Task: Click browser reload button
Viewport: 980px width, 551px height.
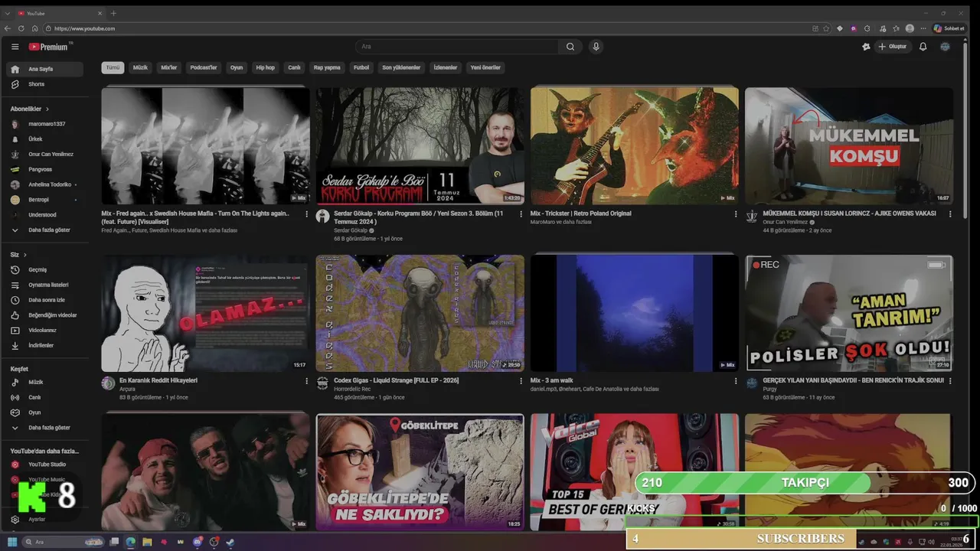Action: (21, 28)
